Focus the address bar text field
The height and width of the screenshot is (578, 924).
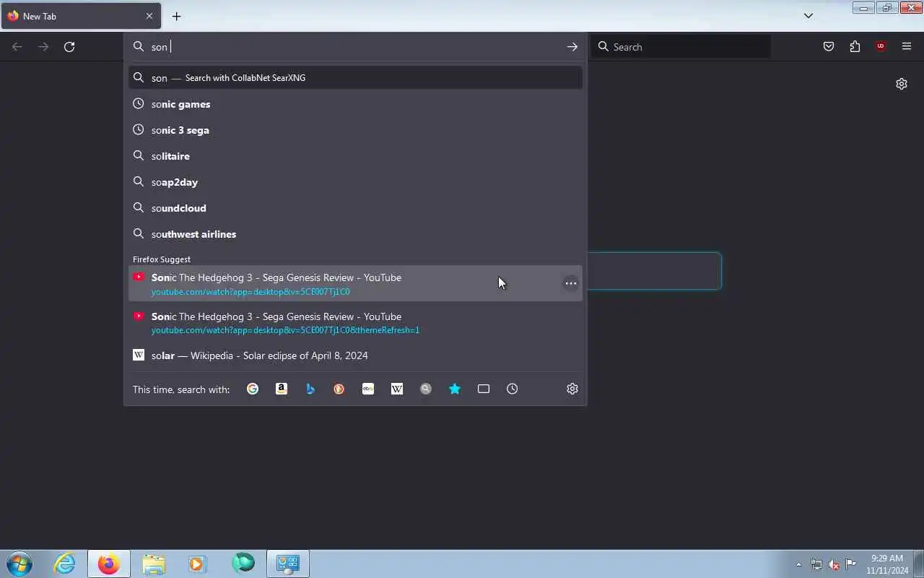click(355, 47)
